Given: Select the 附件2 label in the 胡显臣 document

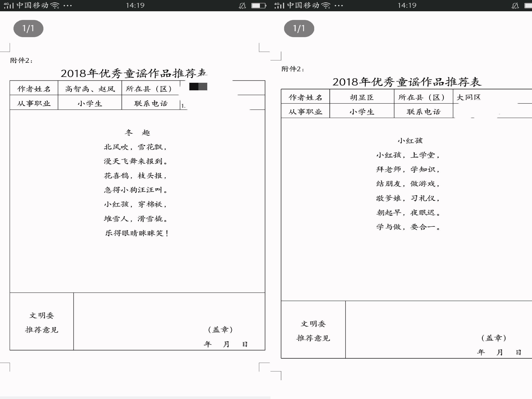Looking at the screenshot, I should click(x=293, y=69).
